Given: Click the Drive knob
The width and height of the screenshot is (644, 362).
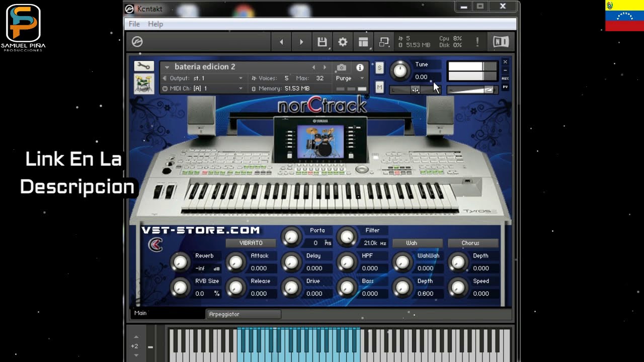Looking at the screenshot, I should [x=291, y=288].
